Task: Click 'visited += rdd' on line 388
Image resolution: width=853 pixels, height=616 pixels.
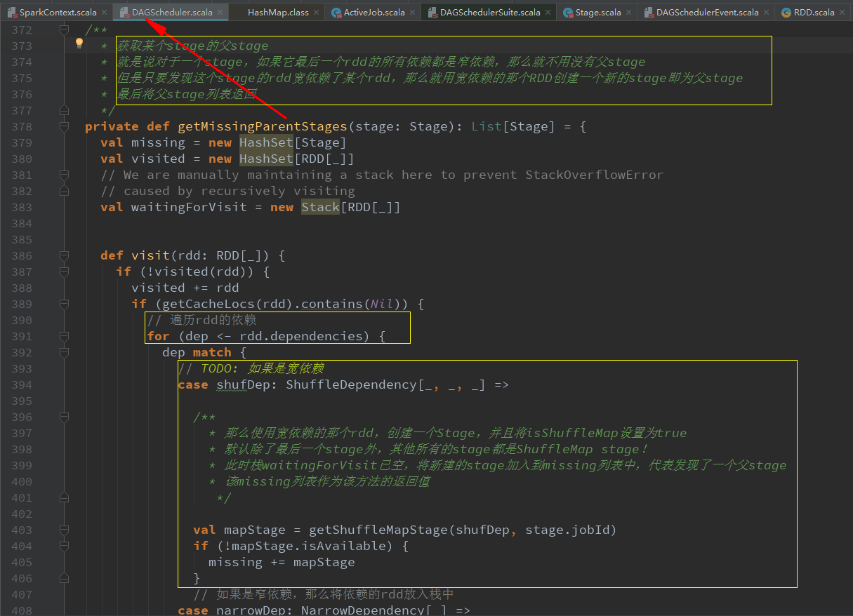Action: pyautogui.click(x=185, y=288)
